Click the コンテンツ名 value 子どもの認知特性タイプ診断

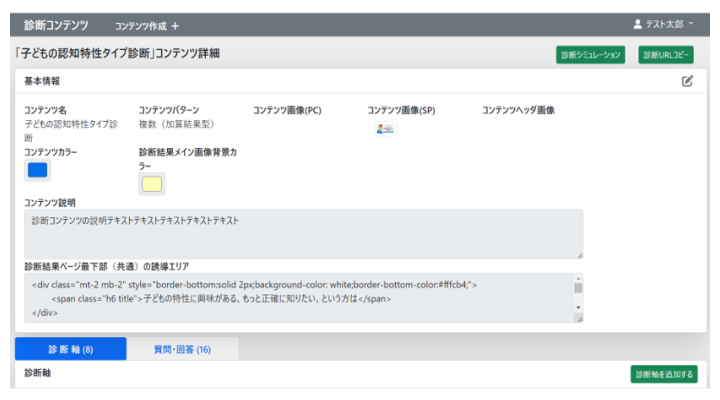pos(71,131)
